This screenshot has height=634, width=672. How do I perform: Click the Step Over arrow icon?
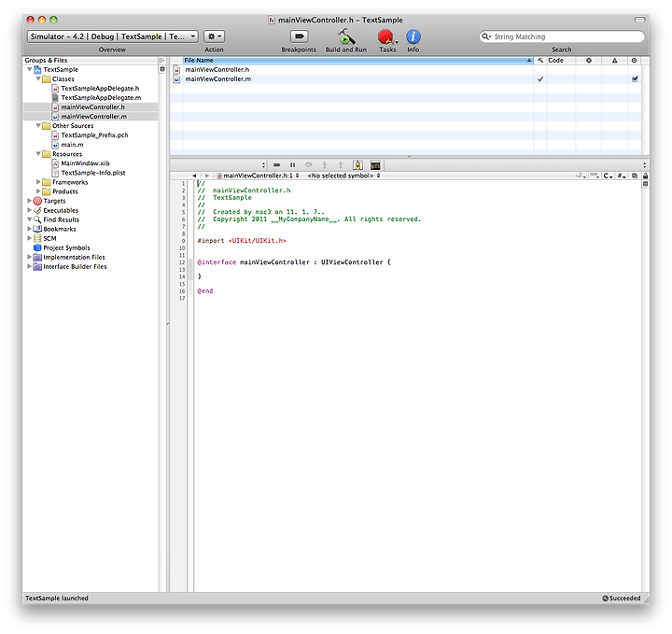(x=308, y=165)
